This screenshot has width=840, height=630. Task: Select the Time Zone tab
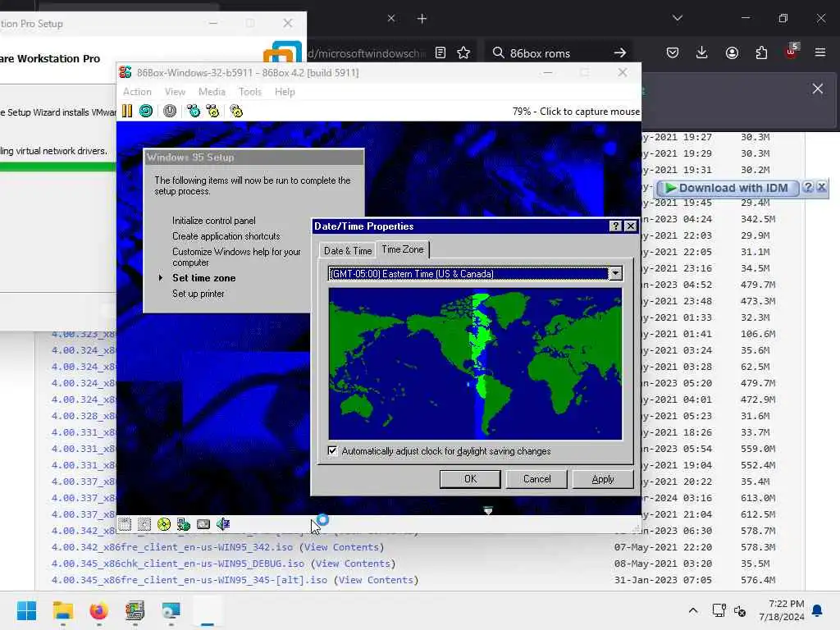click(402, 249)
